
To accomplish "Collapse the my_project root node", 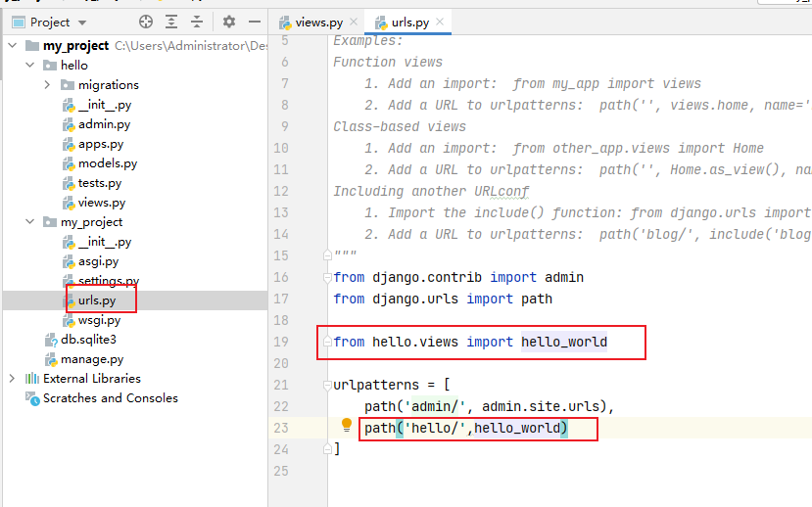I will coord(13,46).
